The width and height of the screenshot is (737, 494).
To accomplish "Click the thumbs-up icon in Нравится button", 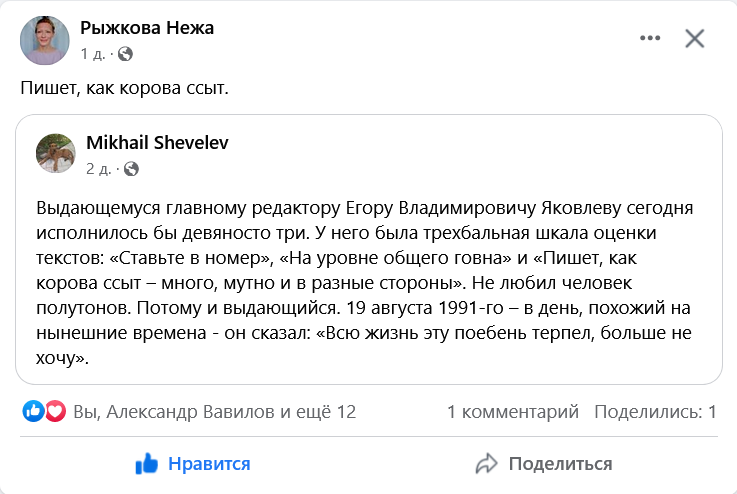I will click(x=148, y=464).
